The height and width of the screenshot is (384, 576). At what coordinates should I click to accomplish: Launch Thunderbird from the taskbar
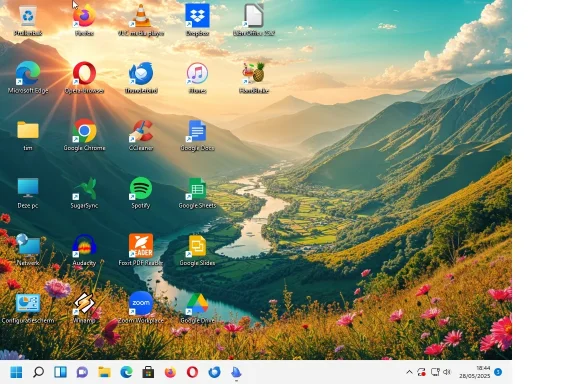(214, 372)
